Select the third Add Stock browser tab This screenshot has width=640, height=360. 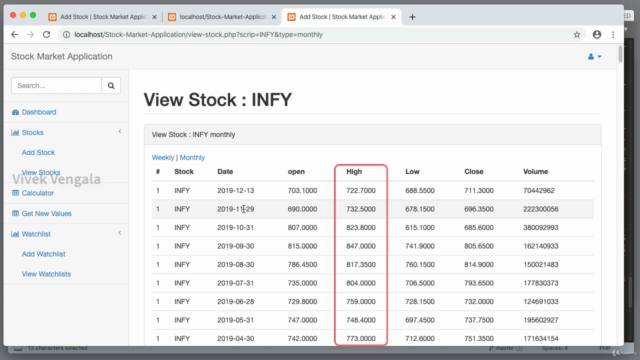342,17
